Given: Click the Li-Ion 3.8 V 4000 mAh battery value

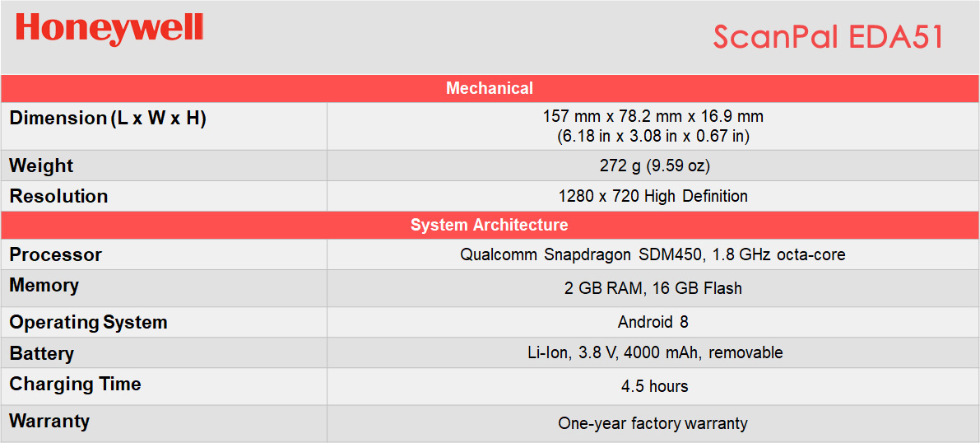Looking at the screenshot, I should [653, 352].
